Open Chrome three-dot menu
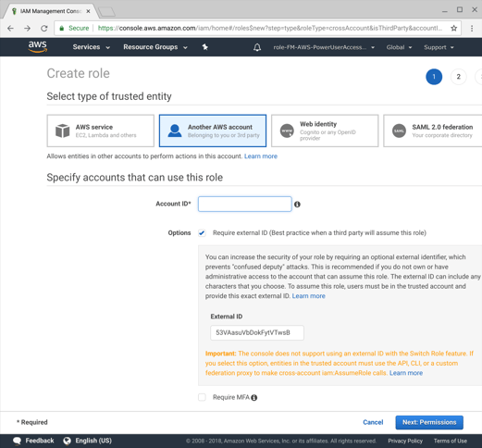The width and height of the screenshot is (482, 448). point(472,29)
